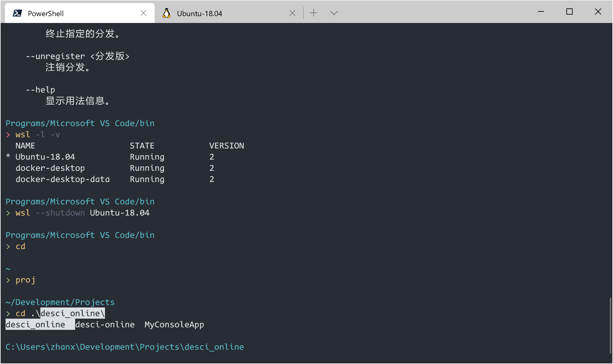Click the Ubuntu penguin tab icon
Image resolution: width=613 pixels, height=364 pixels.
(167, 13)
